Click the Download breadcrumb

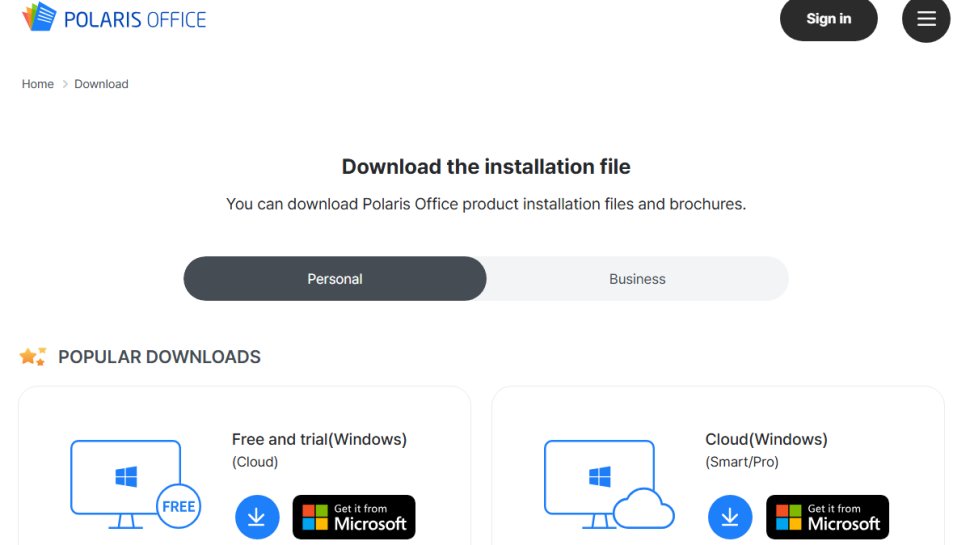[101, 84]
